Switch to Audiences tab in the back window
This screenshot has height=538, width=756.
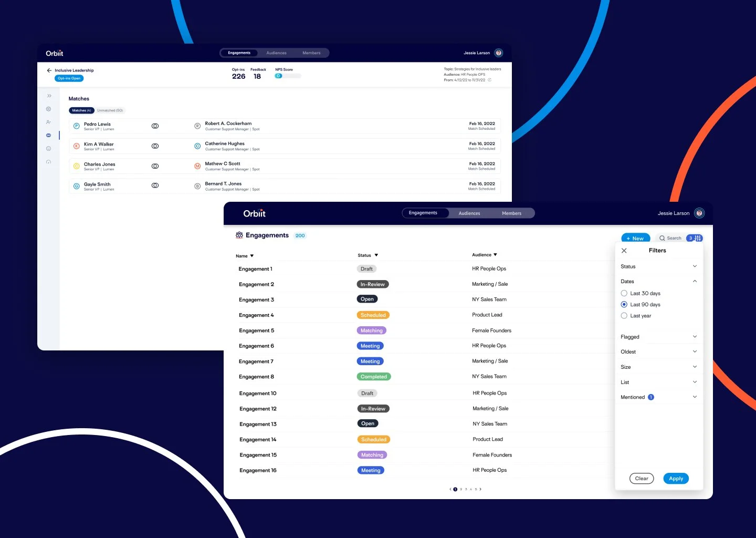pyautogui.click(x=276, y=53)
